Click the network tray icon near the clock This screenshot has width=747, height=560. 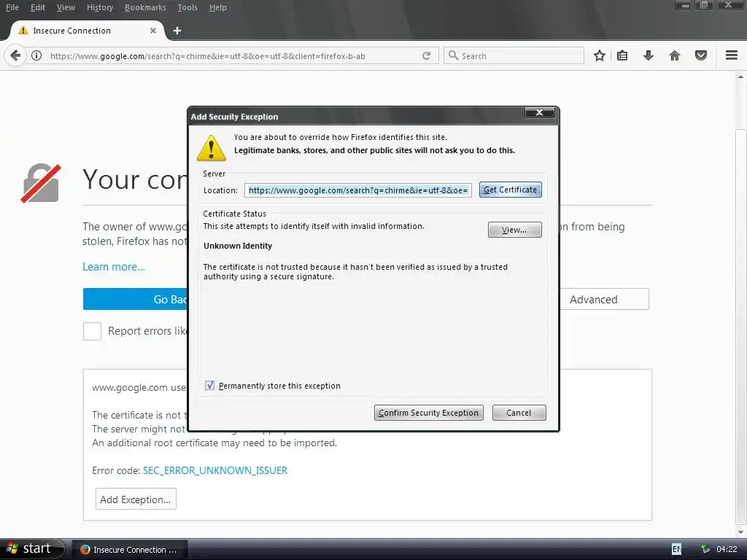pos(705,549)
